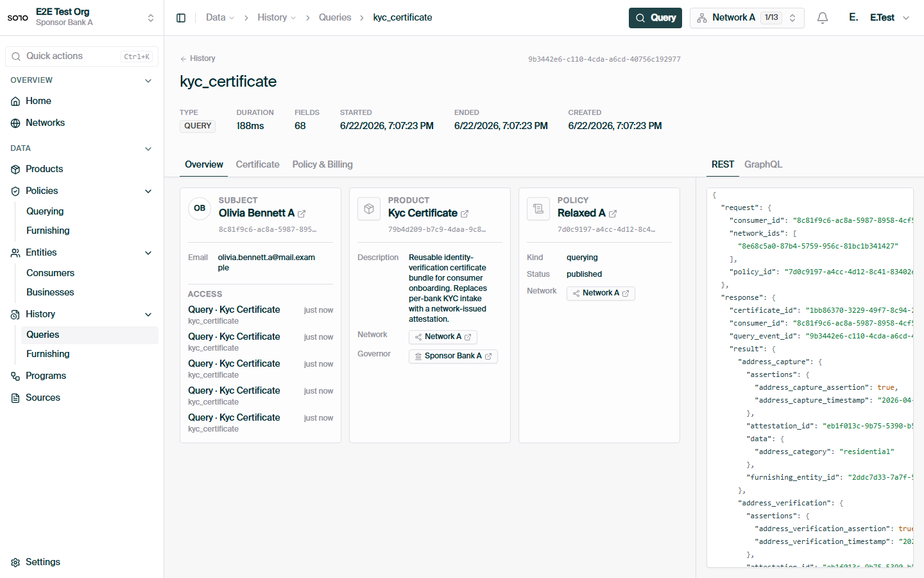Collapse the Policies submenu chevron

pyautogui.click(x=148, y=191)
